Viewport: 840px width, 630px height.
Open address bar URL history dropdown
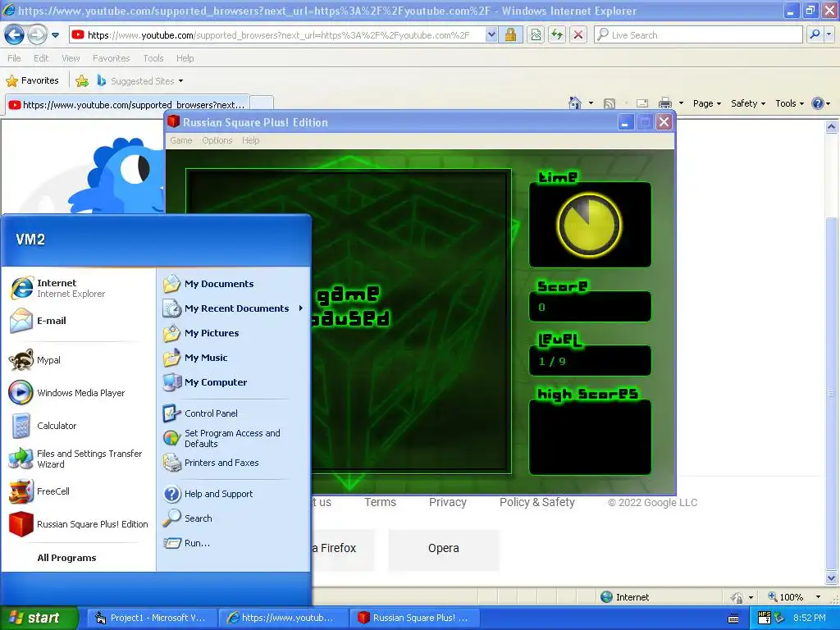point(491,35)
